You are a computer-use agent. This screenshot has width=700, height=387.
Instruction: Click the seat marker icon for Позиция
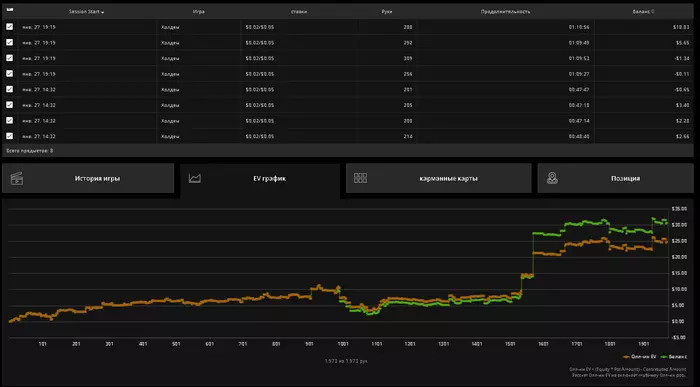pos(552,178)
